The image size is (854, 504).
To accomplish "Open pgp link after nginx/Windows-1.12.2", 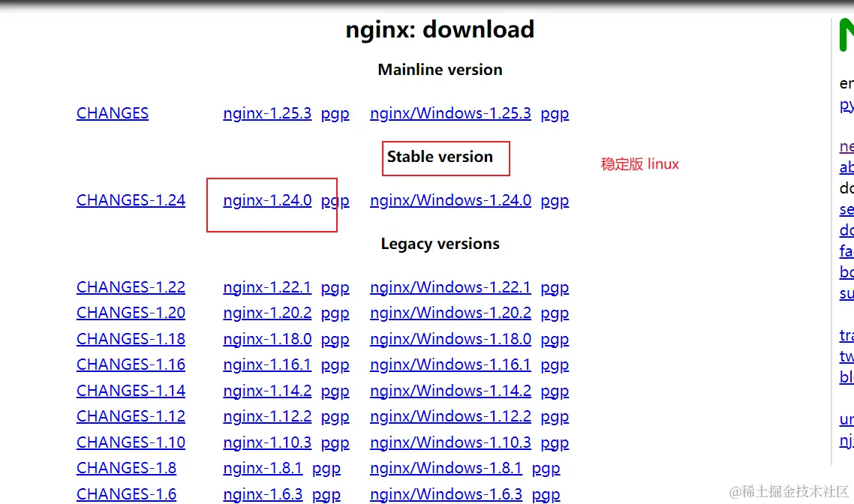I will pos(555,417).
